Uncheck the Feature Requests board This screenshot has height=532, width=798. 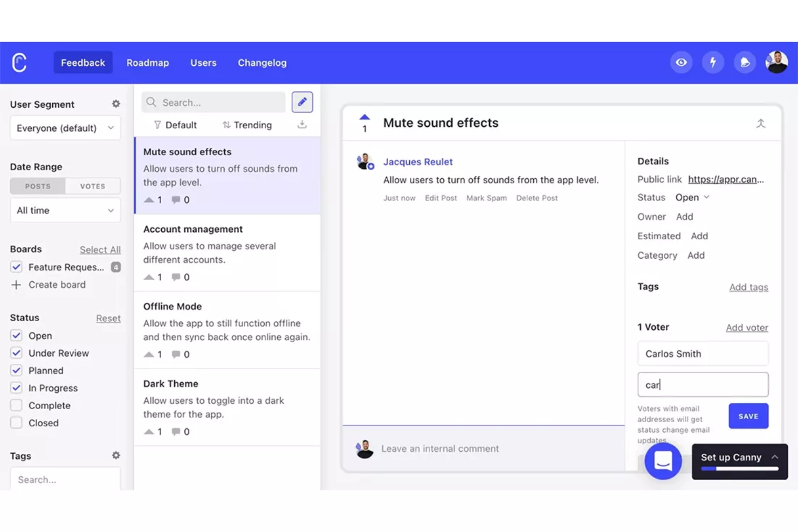(x=16, y=267)
